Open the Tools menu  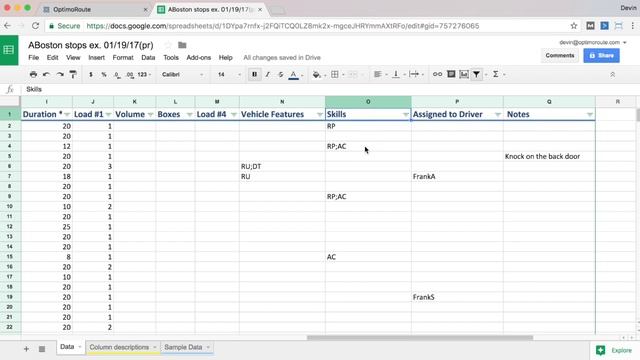click(171, 58)
